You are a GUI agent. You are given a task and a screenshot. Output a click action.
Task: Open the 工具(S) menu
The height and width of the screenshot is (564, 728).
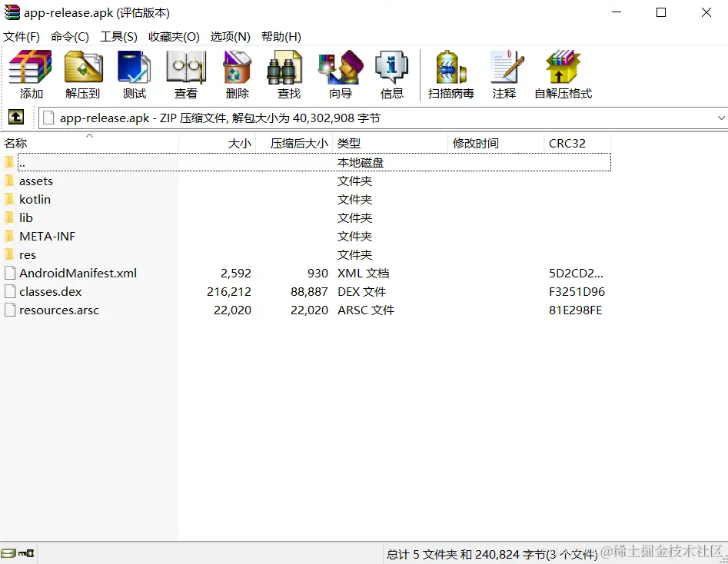[x=119, y=37]
